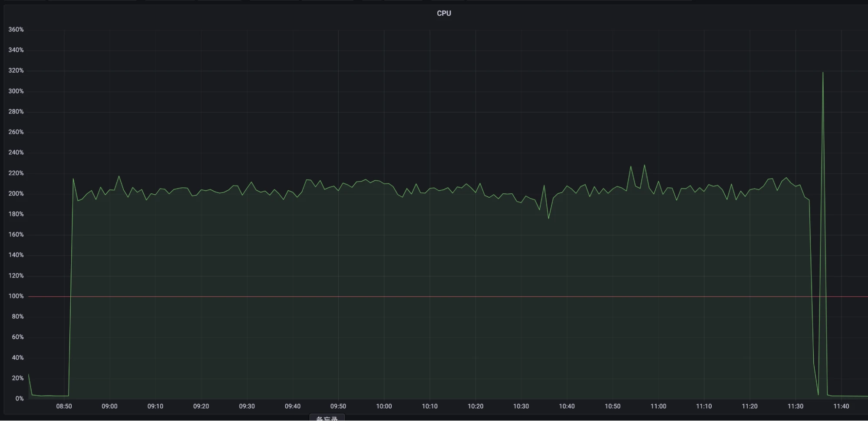The height and width of the screenshot is (421, 868).
Task: Click the near-zero trough just before the 320% spike
Action: pyautogui.click(x=818, y=394)
